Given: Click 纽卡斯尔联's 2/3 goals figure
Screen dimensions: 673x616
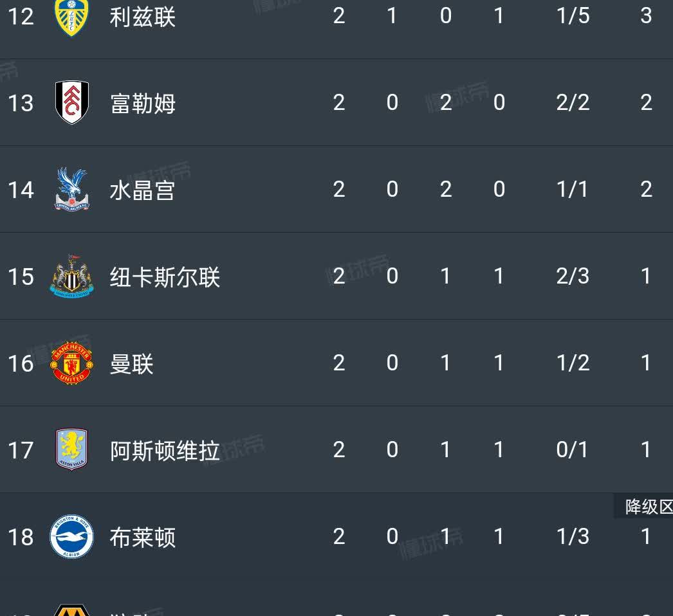Looking at the screenshot, I should point(573,276).
